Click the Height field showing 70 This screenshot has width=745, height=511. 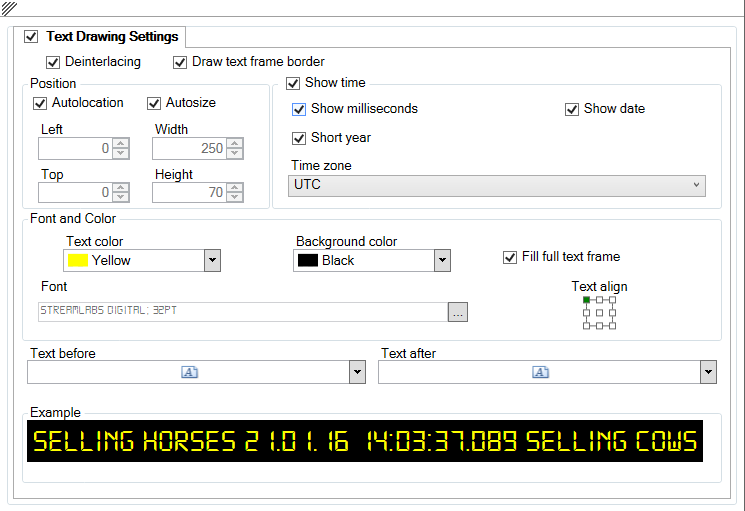coord(190,192)
